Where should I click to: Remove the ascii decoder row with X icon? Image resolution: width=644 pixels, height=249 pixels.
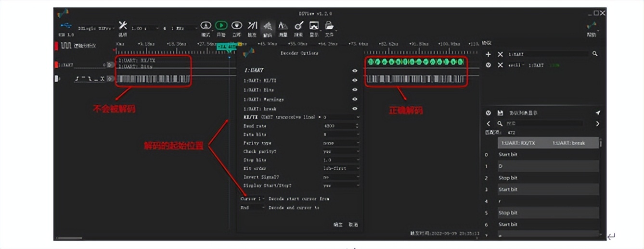[x=500, y=65]
